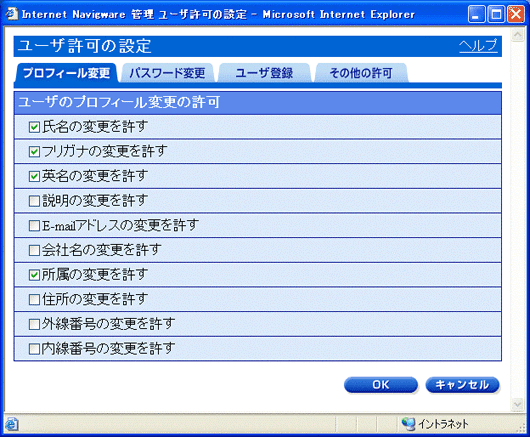Uncheck フリガナの変更を許す checkbox
Screen dimensions: 530x437
pyautogui.click(x=34, y=152)
